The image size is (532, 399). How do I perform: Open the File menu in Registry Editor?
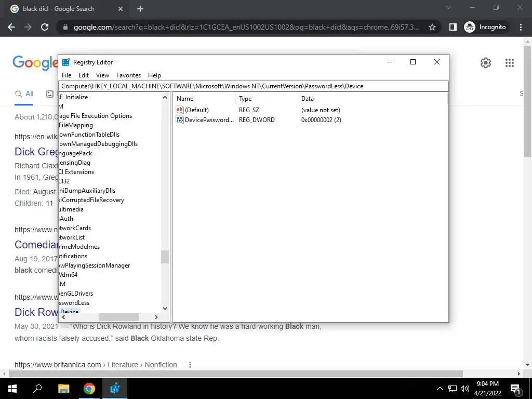click(66, 75)
